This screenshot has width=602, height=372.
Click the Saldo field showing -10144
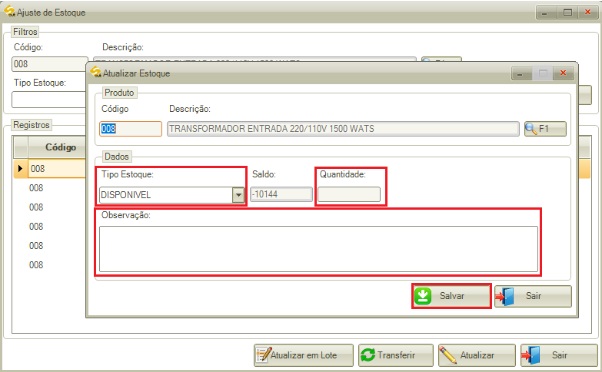tap(281, 194)
